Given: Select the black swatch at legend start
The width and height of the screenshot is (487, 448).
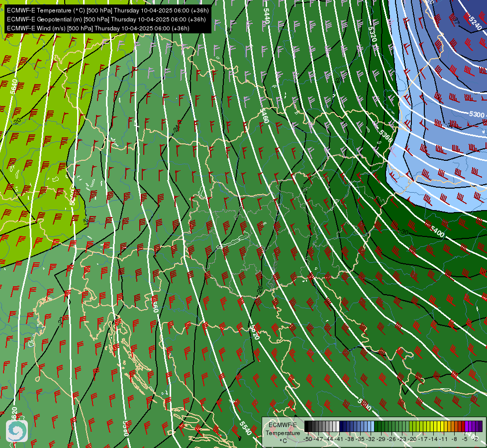Looking at the screenshot, I should (x=306, y=426).
